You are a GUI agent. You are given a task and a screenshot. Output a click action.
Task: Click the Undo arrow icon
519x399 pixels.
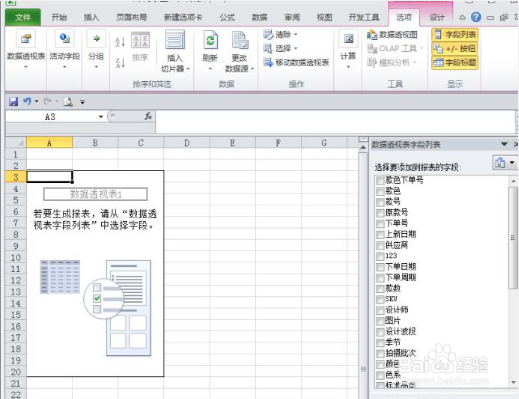(27, 101)
